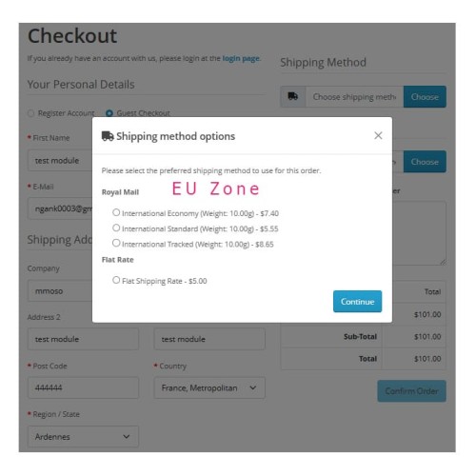Screen dimensions: 476x476
Task: Open the Country dropdown
Action: [x=209, y=387]
